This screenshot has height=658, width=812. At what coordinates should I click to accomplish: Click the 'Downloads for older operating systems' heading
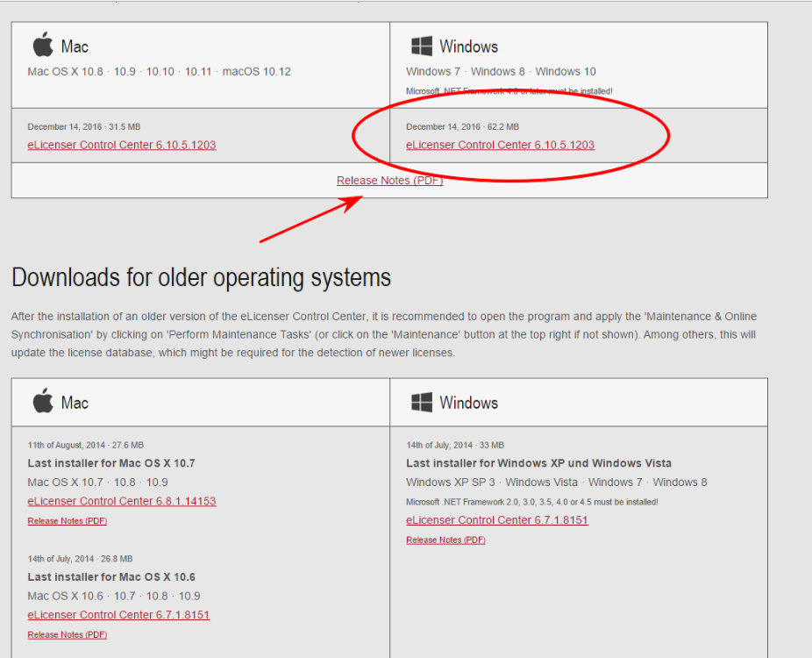click(x=201, y=278)
